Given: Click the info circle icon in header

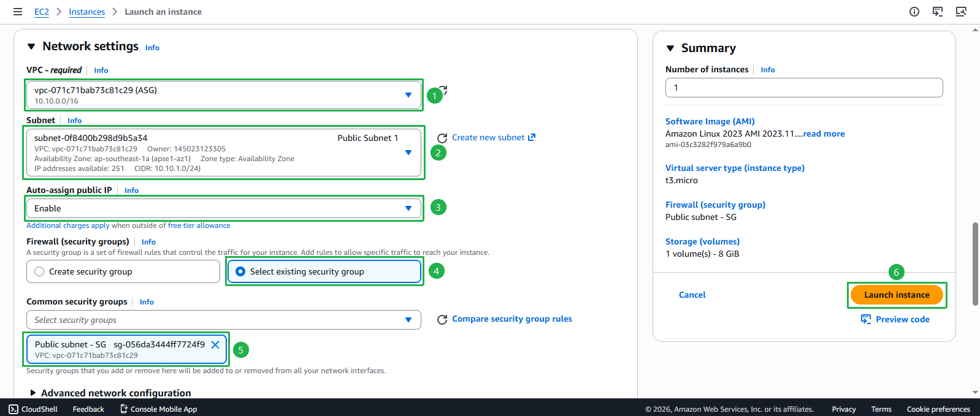Looking at the screenshot, I should pos(914,12).
